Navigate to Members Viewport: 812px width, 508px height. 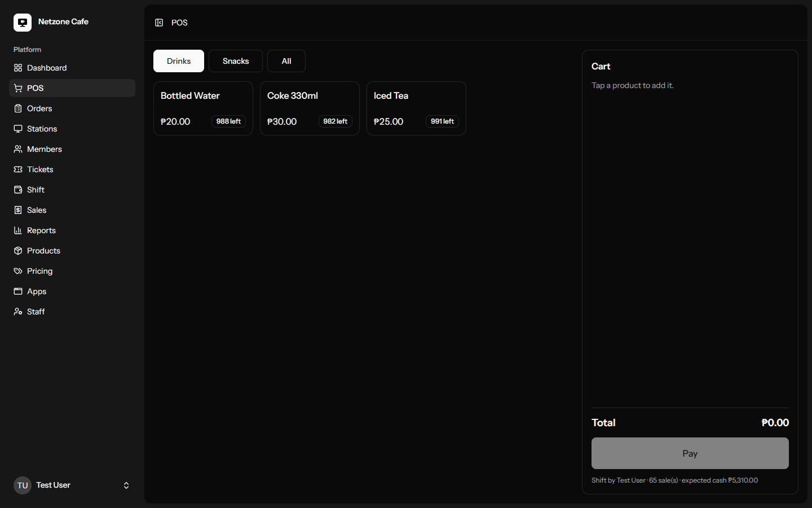point(72,149)
